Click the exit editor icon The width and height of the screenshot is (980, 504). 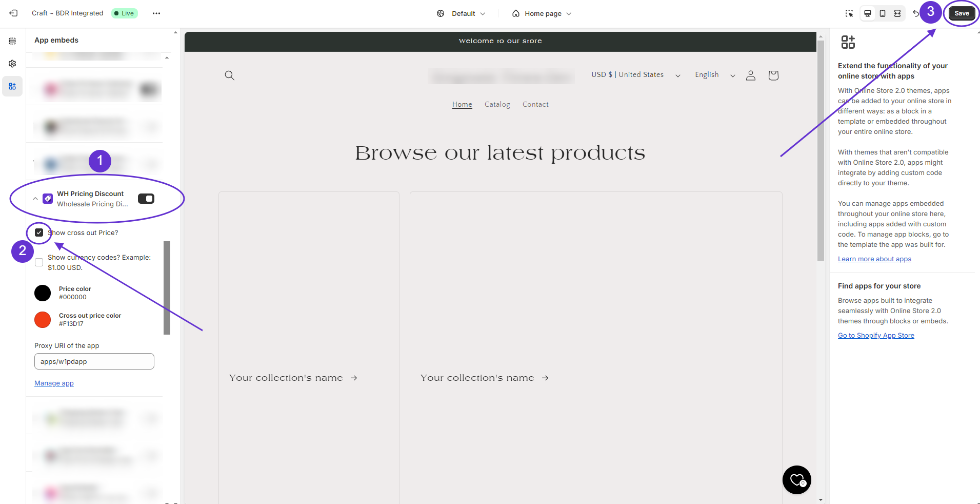[x=14, y=13]
